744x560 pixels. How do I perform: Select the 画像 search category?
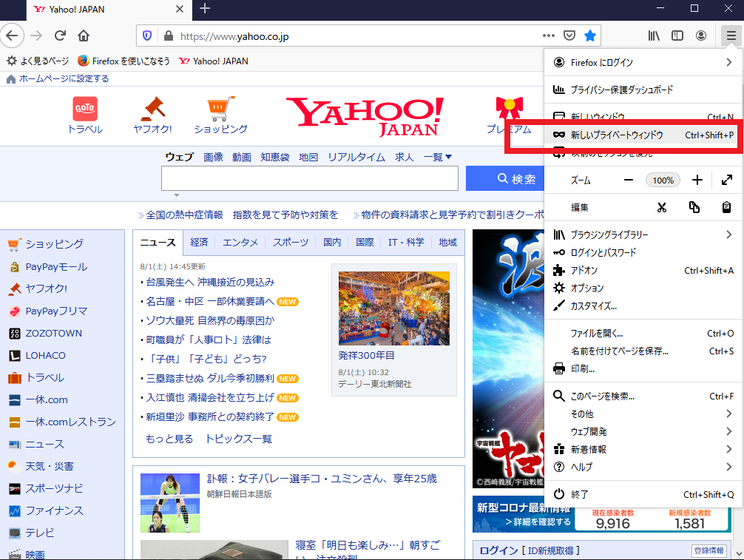point(213,157)
